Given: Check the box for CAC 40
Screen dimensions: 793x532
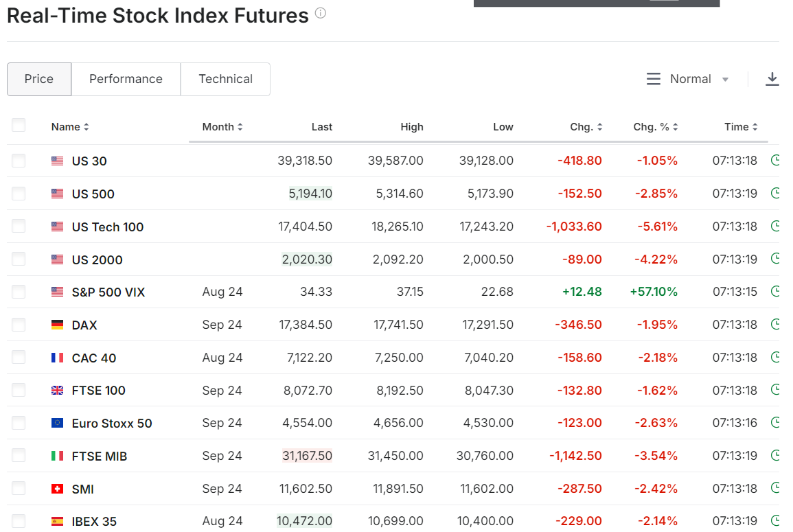Looking at the screenshot, I should point(19,357).
